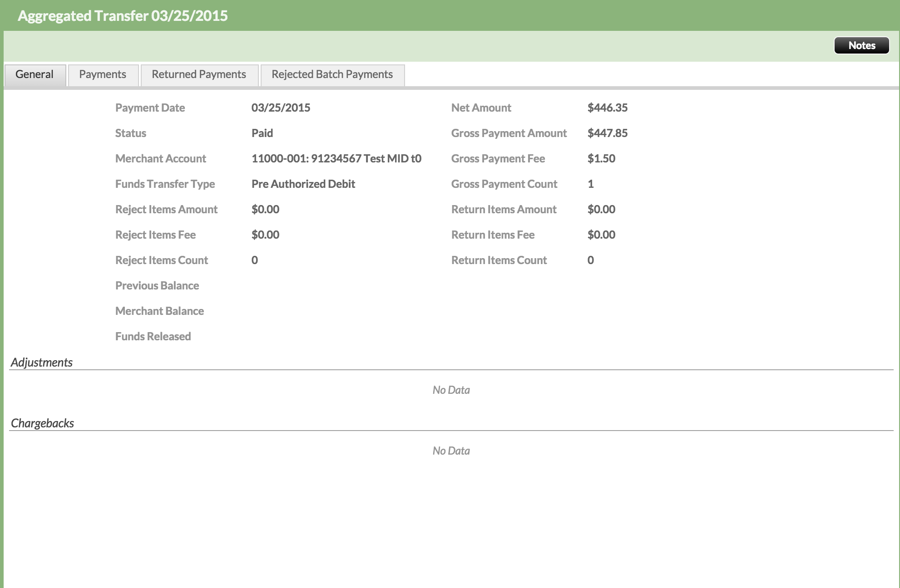
Task: Open the Notes button
Action: click(861, 45)
